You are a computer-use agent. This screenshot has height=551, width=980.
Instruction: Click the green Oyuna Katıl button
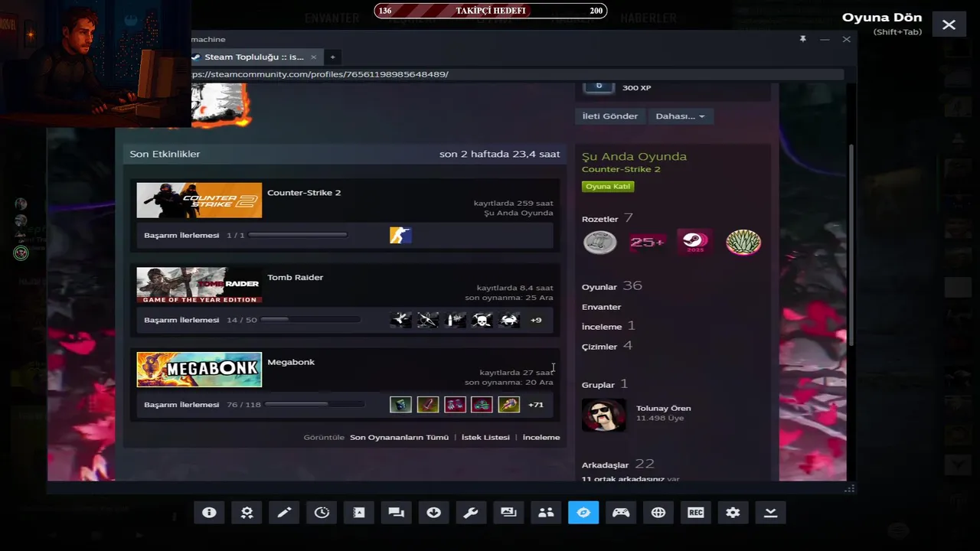coord(608,187)
